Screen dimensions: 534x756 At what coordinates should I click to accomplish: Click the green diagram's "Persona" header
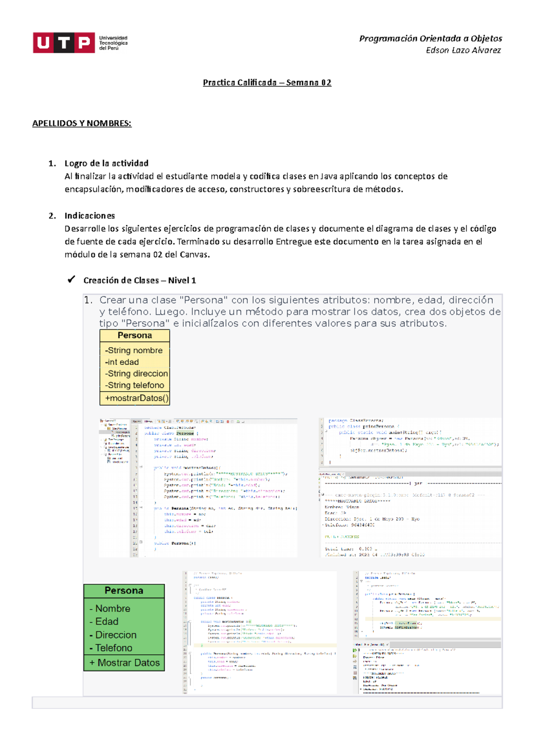pos(124,591)
